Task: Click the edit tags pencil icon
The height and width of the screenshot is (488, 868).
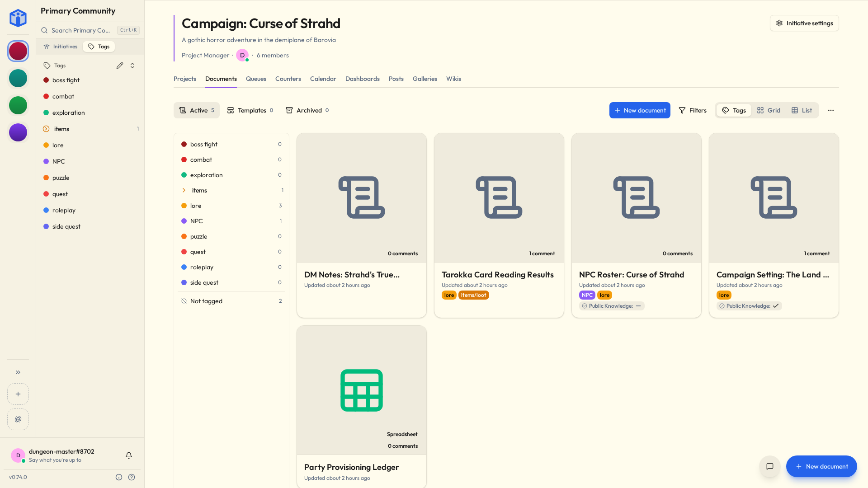Action: point(120,66)
